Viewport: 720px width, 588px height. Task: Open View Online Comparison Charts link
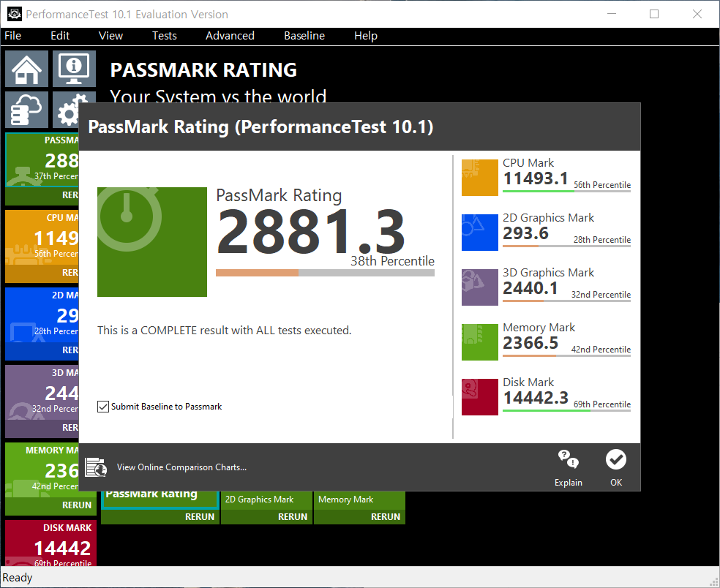click(182, 467)
